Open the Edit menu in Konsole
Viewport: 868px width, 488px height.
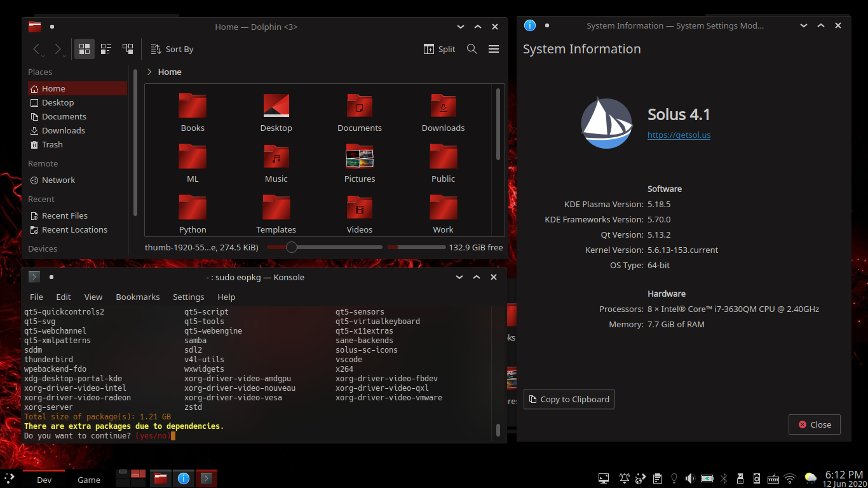pos(64,297)
